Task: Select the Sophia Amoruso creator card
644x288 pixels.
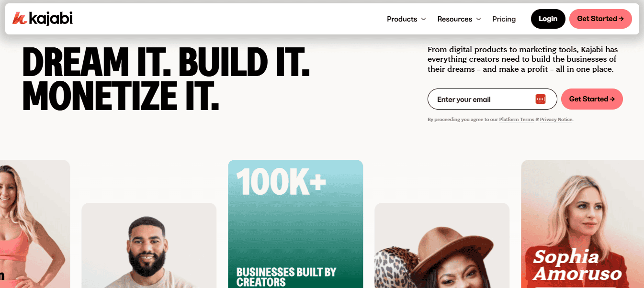Action: click(582, 224)
